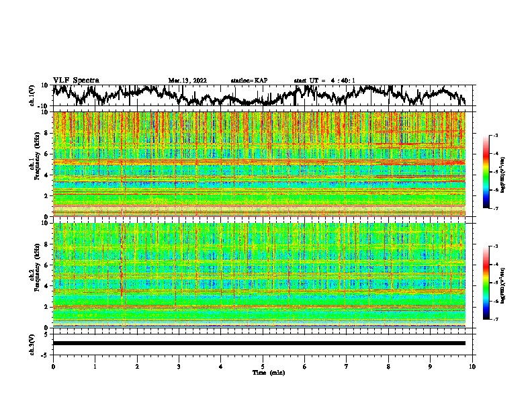Click the time axis tick label "1"

[95, 367]
